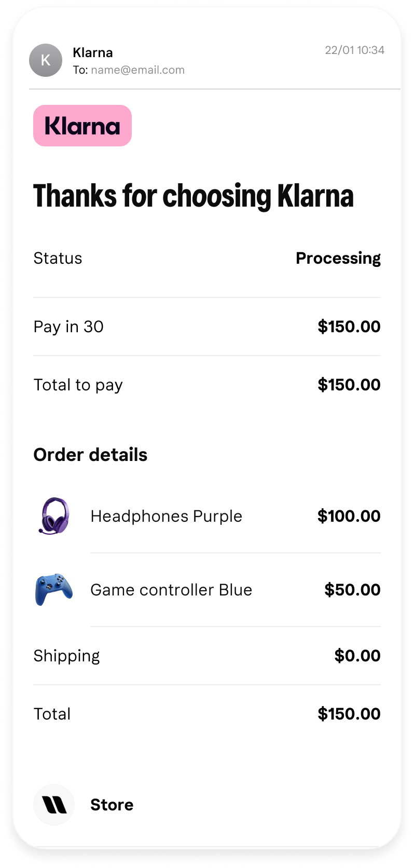Click the Klarna sender avatar icon
Screen dimensions: 414x868
46,60
